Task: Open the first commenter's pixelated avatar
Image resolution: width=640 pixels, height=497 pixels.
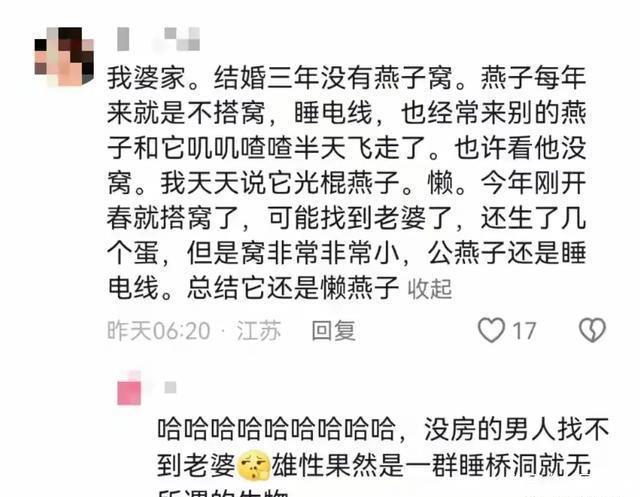Action: click(64, 56)
